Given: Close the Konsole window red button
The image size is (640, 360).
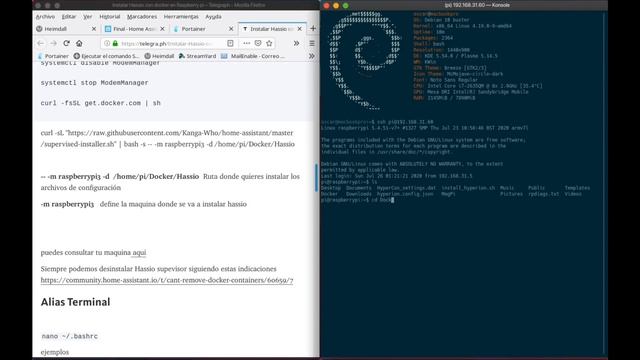Looking at the screenshot, I should pyautogui.click(x=326, y=6).
